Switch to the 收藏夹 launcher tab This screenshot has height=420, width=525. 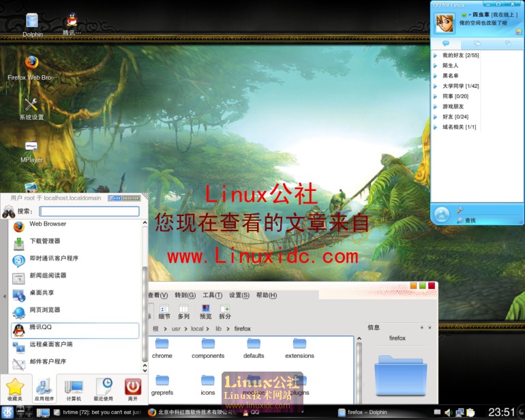(16, 389)
